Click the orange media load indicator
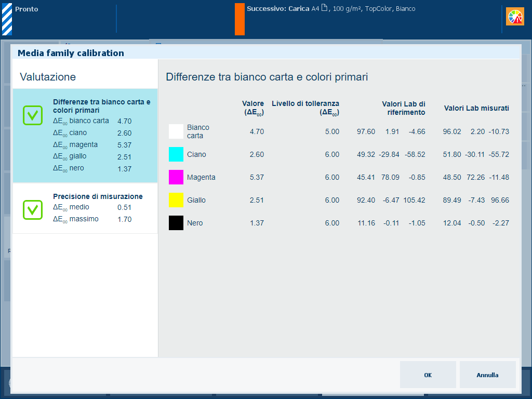This screenshot has height=399, width=532. point(240,19)
